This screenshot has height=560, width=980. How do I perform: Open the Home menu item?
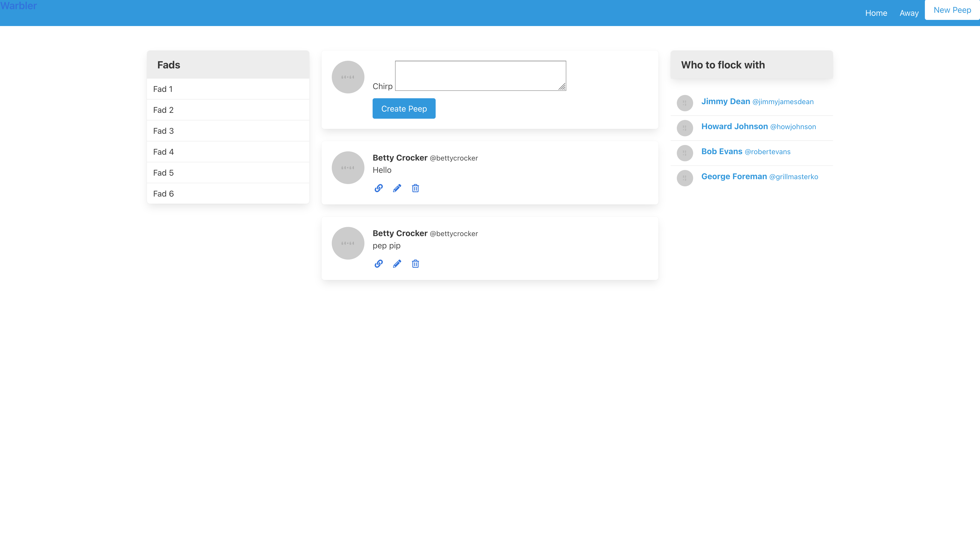[876, 13]
